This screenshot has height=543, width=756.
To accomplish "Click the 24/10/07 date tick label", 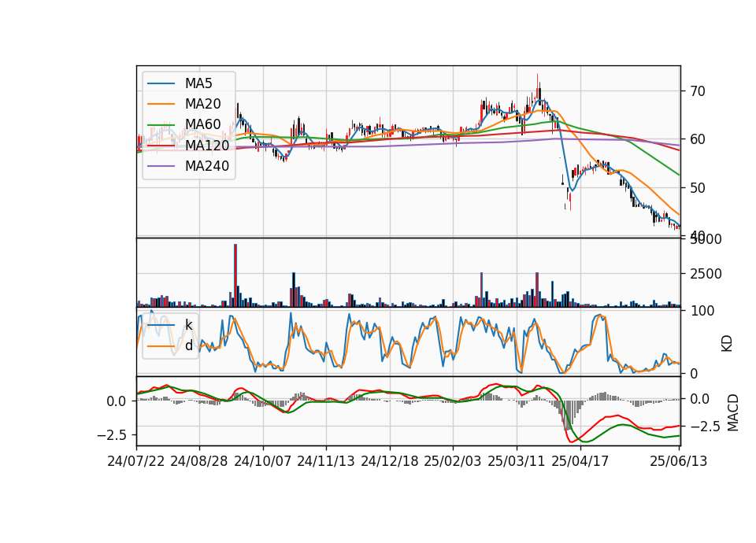I will coord(263,461).
